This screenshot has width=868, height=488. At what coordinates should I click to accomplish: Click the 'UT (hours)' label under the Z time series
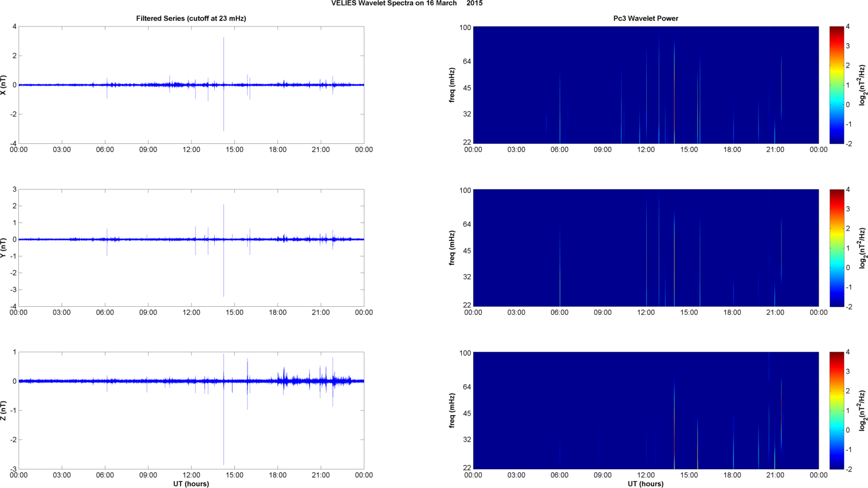point(191,484)
